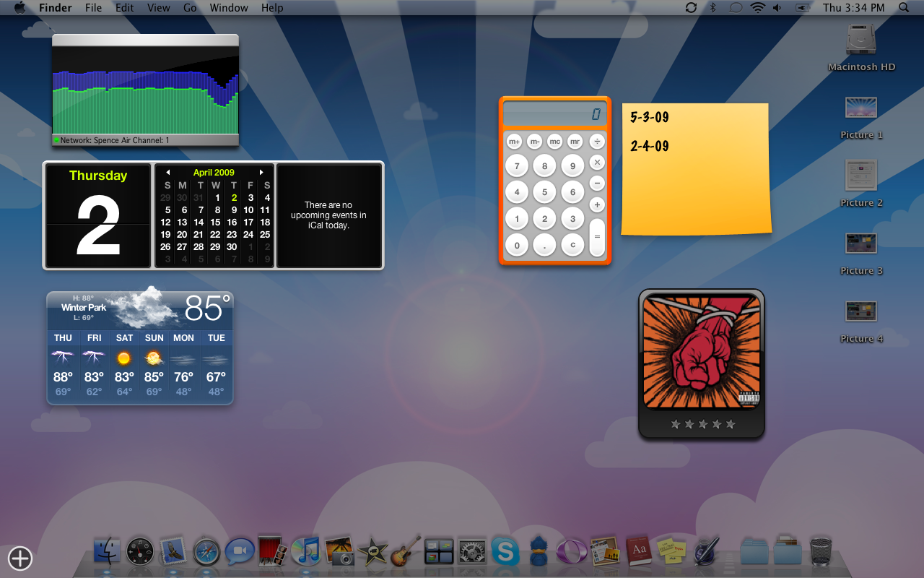Click the calculator decimal point key
924x578 pixels.
click(x=544, y=245)
